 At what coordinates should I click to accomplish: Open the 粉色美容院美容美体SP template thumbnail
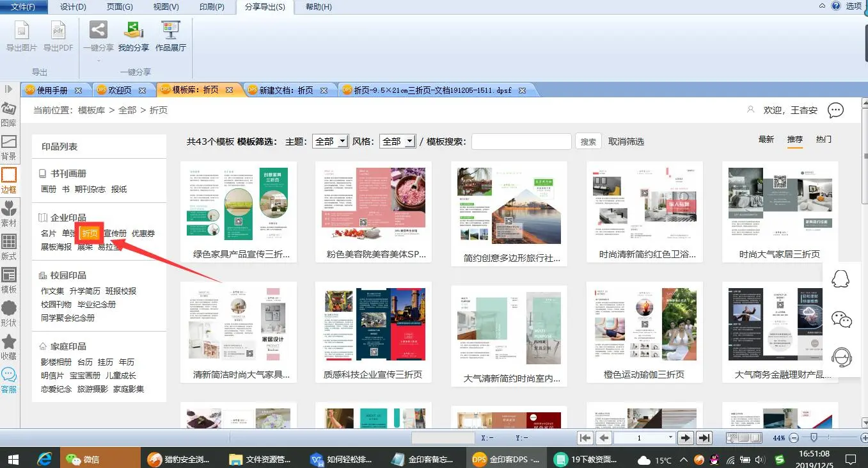tap(374, 205)
